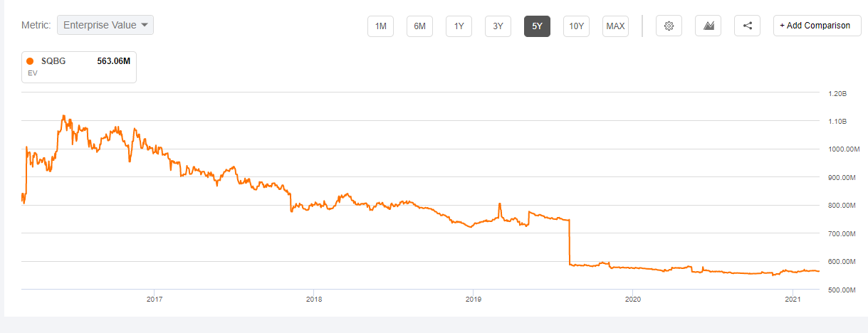Click the 563.06M value in legend
This screenshot has width=868, height=333.
[x=113, y=61]
